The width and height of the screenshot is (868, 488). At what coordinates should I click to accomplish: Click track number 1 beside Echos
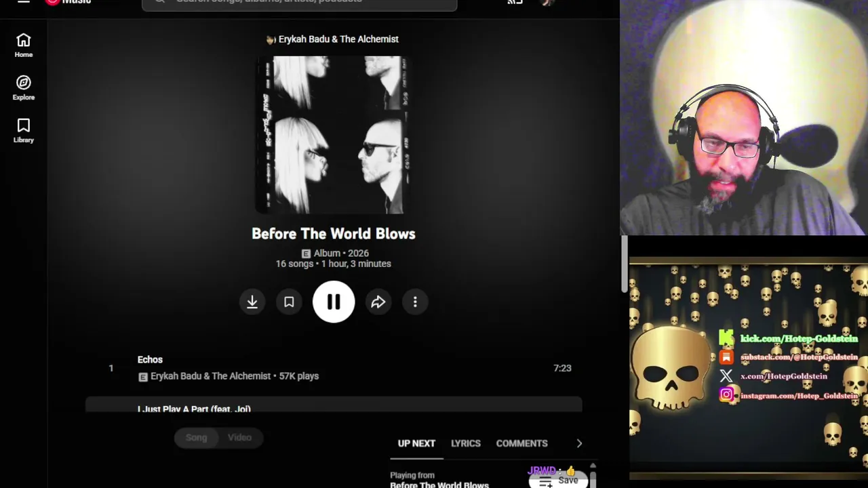click(x=111, y=368)
